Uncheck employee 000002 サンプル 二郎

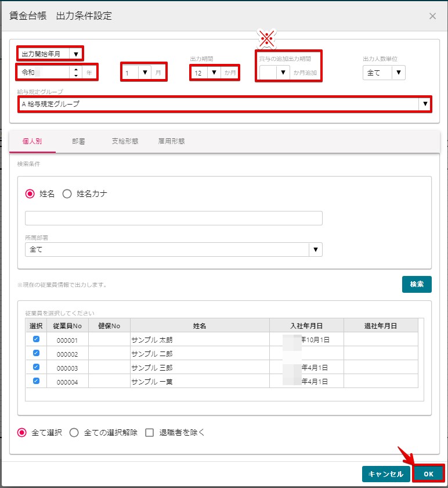[x=36, y=353]
